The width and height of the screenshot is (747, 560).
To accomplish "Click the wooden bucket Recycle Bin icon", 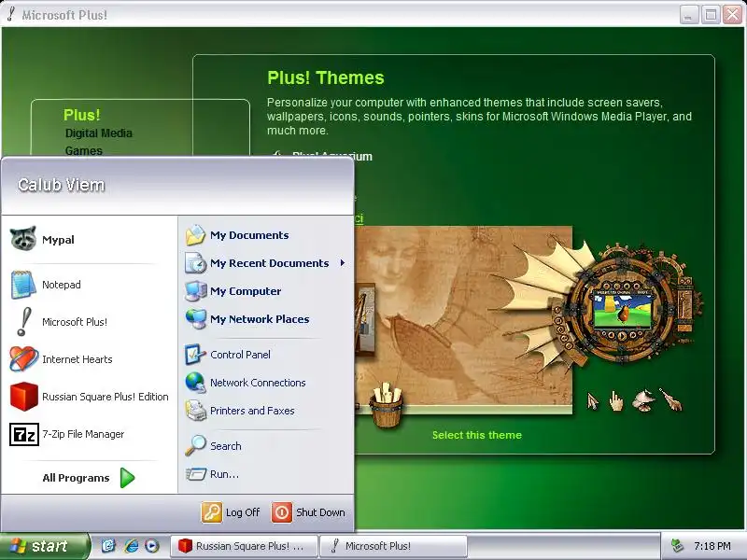I will click(x=387, y=405).
